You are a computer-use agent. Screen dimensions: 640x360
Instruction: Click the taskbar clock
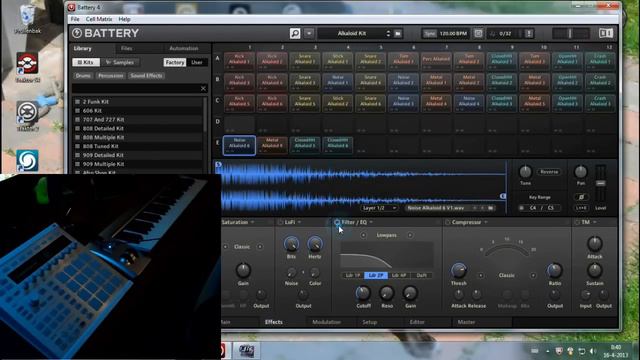click(x=616, y=351)
